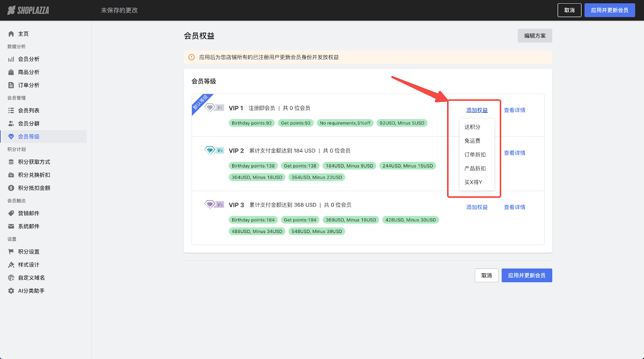Image resolution: width=644 pixels, height=359 pixels.
Task: Click the 364USD, Minus 22USD tag
Action: 317,177
